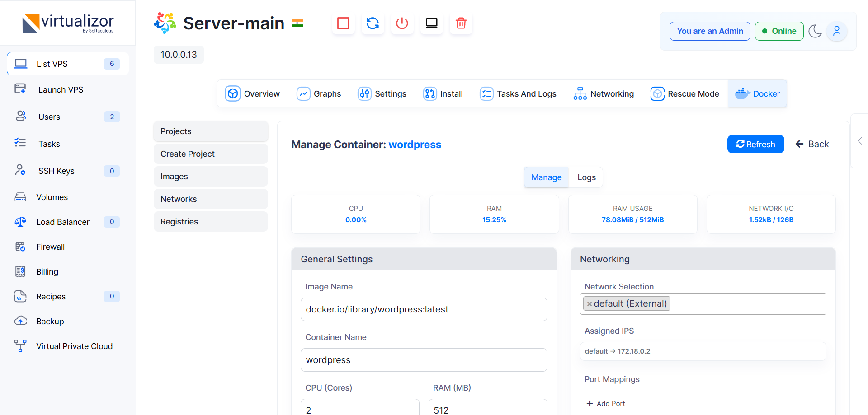
Task: Click the Billing receipt icon
Action: [x=20, y=271]
